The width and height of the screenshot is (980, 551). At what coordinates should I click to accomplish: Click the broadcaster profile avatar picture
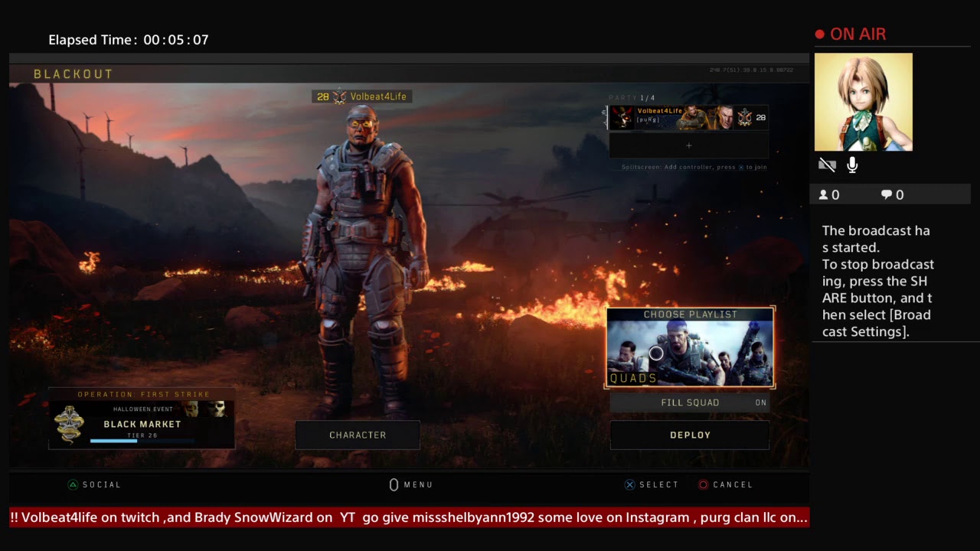[x=864, y=102]
